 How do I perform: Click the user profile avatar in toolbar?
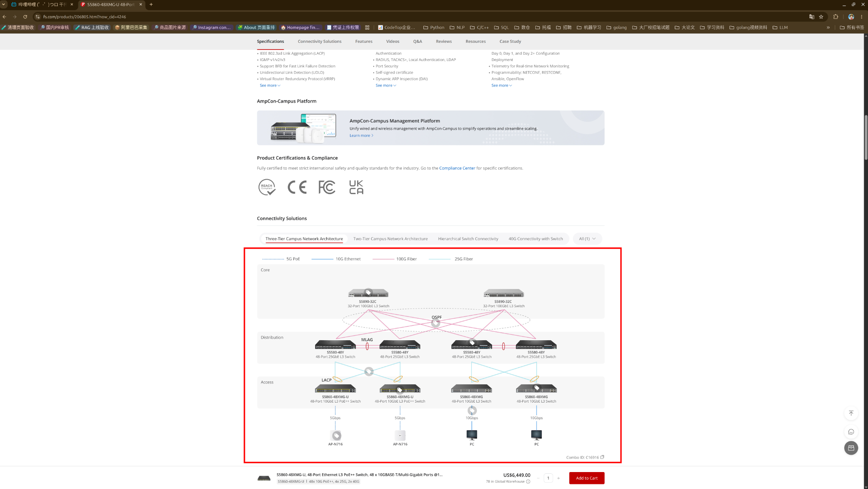[851, 17]
